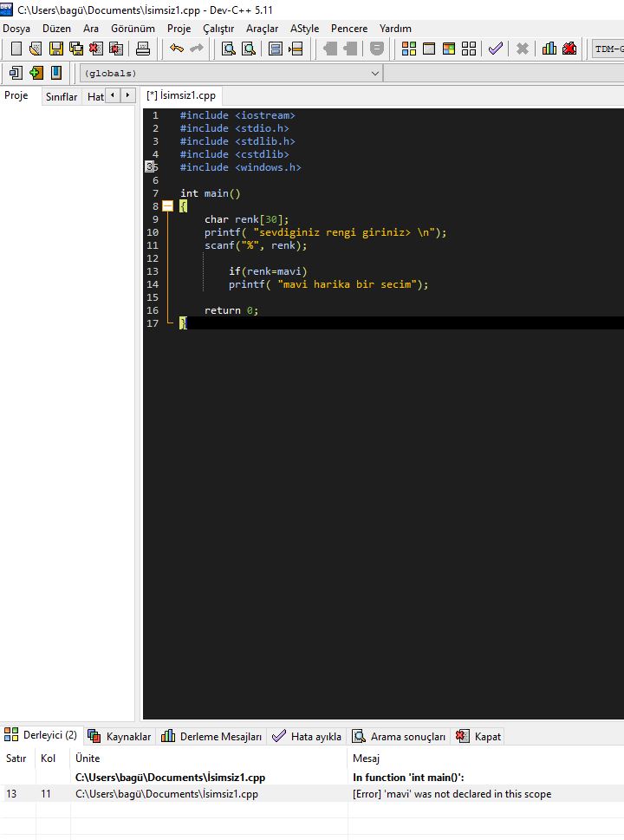The height and width of the screenshot is (840, 624).
Task: Click the Go to Function toolbar icon
Action: coord(276,49)
